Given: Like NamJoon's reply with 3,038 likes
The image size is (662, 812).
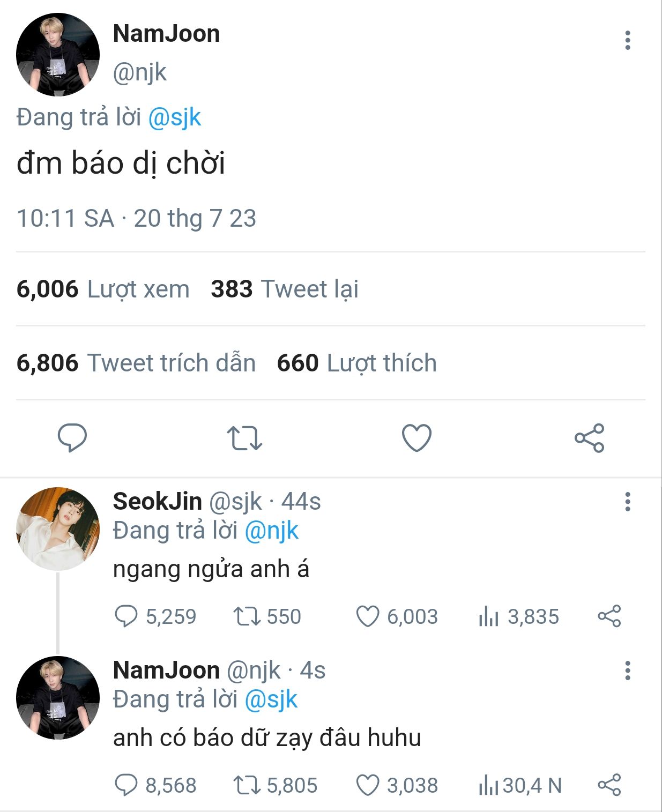Looking at the screenshot, I should (397, 785).
